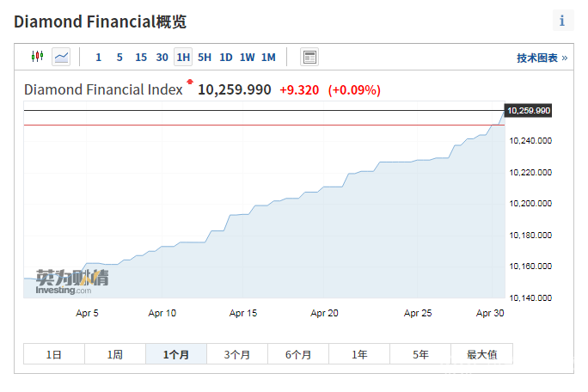Viewport: 588px width, 392px height.
Task: Select the 1D interval
Action: tap(226, 58)
